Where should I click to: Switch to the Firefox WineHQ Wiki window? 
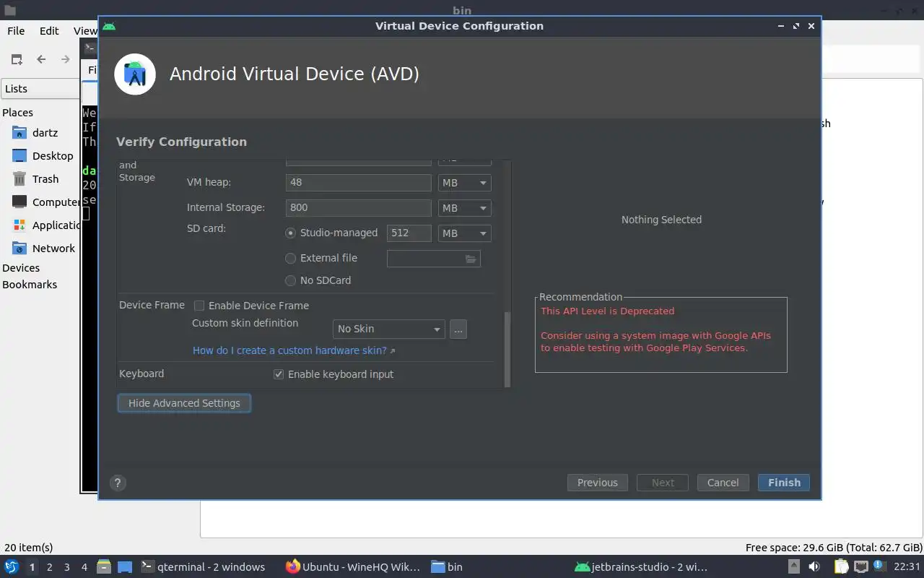[353, 567]
